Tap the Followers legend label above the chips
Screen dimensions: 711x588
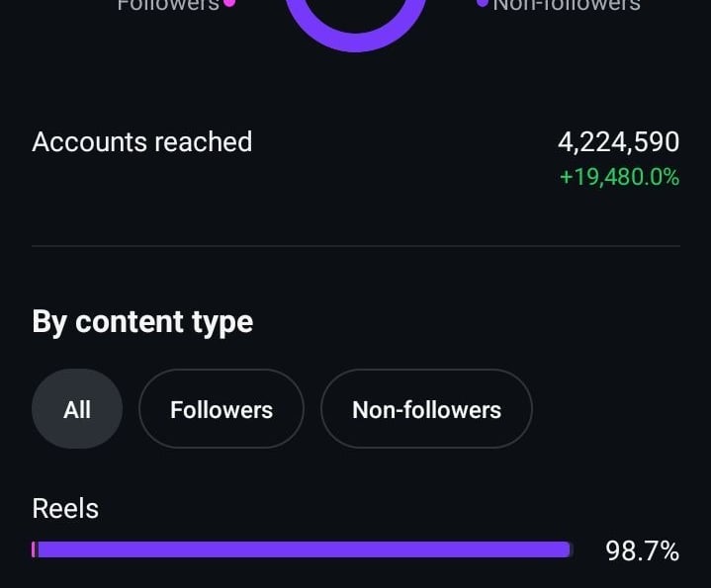pyautogui.click(x=168, y=5)
